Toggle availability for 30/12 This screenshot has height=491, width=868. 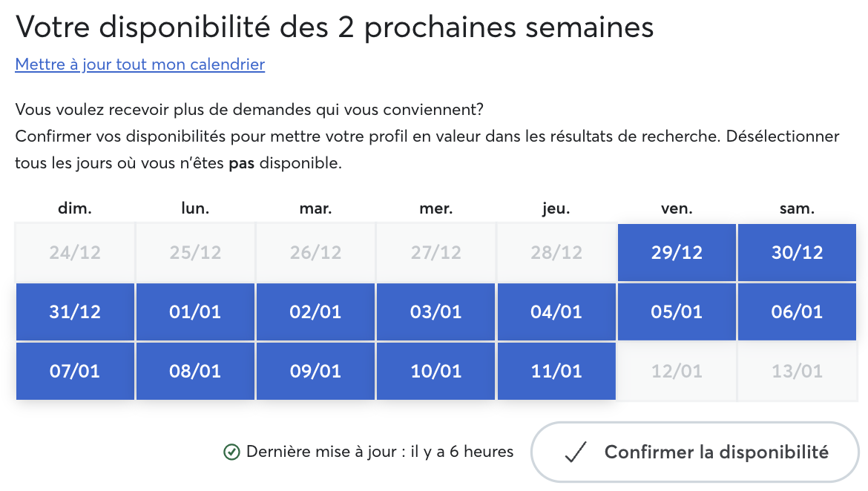point(797,252)
